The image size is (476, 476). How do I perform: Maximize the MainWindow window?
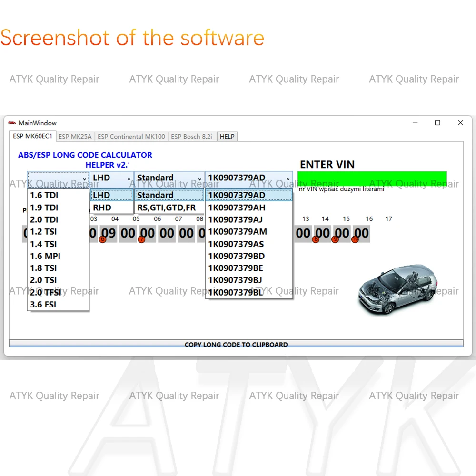(437, 123)
